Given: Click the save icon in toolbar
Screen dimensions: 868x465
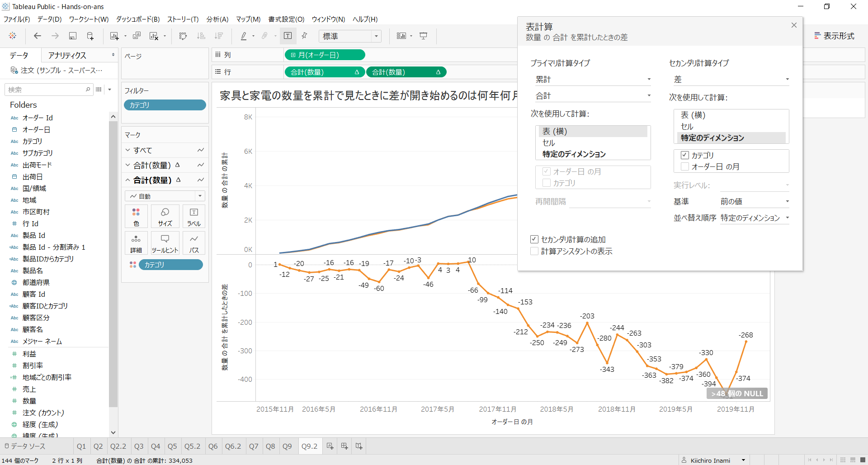Looking at the screenshot, I should (x=72, y=36).
